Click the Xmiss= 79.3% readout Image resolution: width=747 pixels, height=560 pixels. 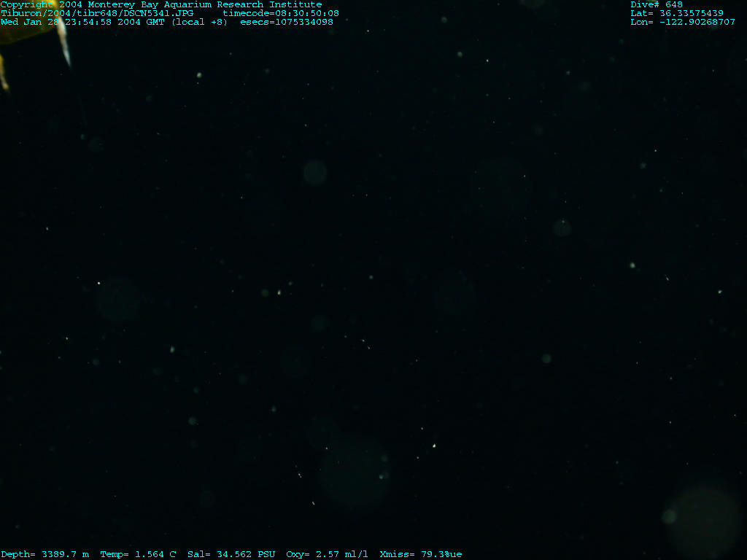pyautogui.click(x=415, y=554)
